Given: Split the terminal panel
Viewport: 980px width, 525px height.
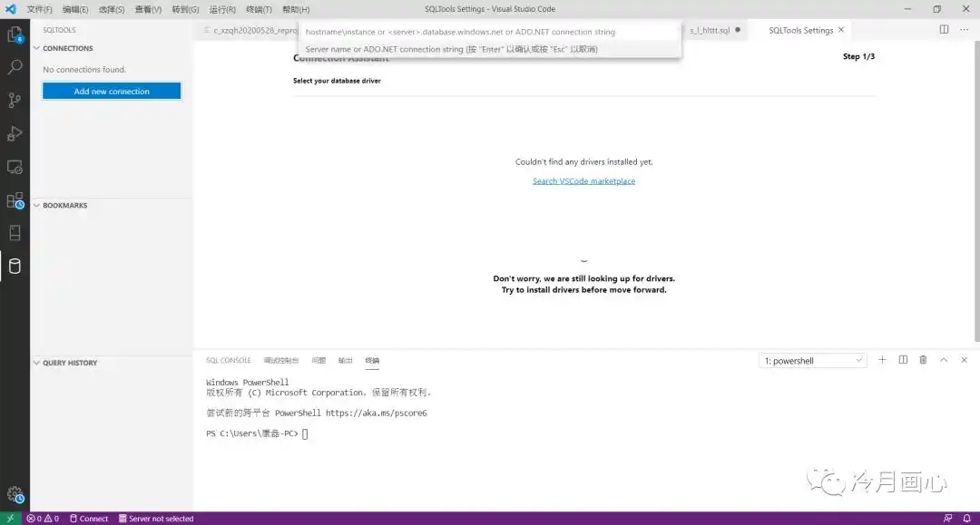Looking at the screenshot, I should (x=902, y=360).
